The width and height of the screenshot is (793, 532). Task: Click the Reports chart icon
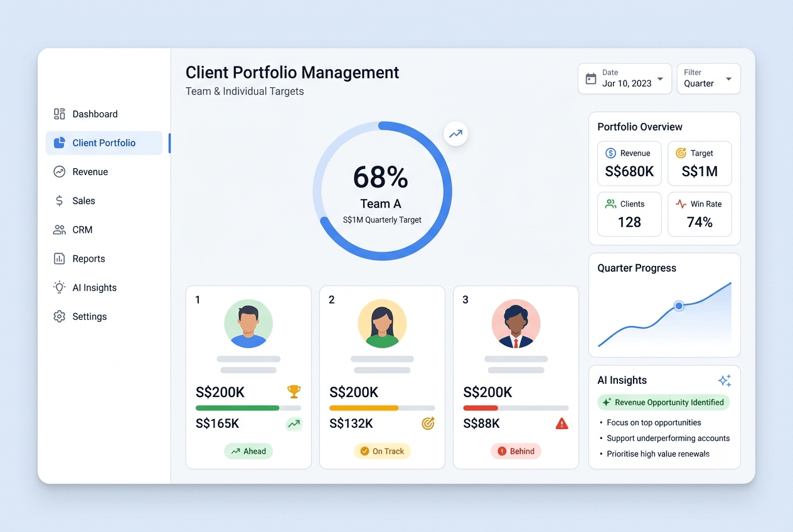pos(60,258)
